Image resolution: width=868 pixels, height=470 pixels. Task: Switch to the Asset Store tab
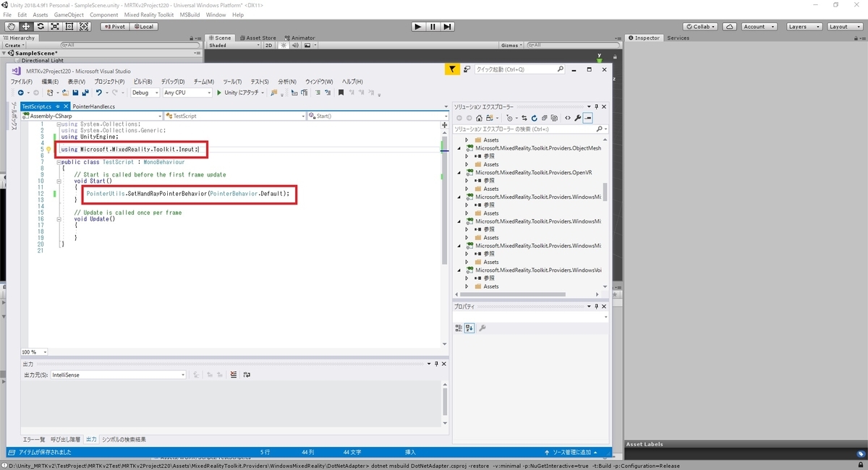point(259,38)
